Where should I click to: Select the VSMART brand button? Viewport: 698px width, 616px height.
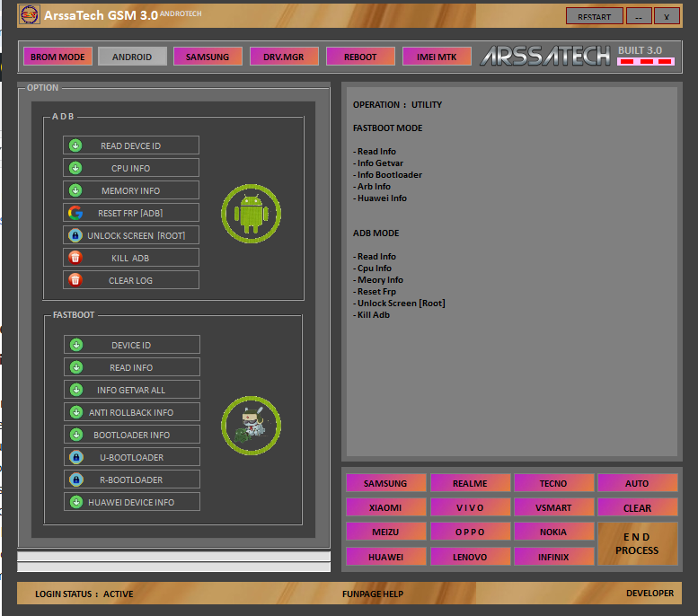click(553, 507)
